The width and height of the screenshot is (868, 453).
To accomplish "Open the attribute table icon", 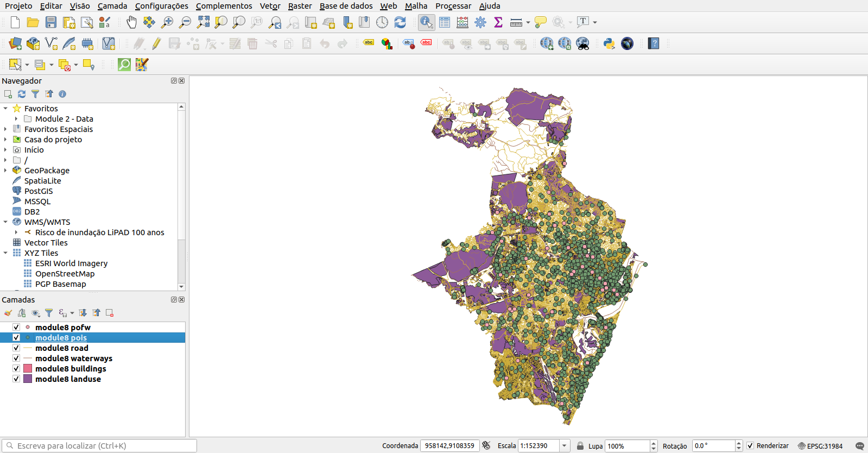I will [x=445, y=22].
